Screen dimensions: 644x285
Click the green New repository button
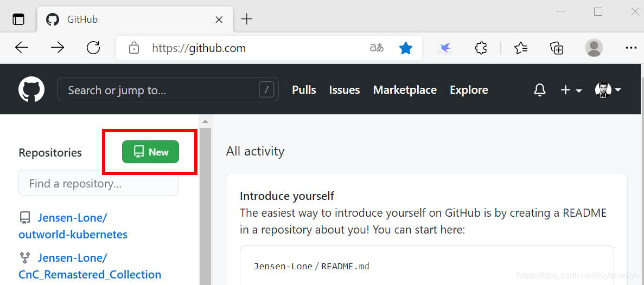(x=151, y=152)
